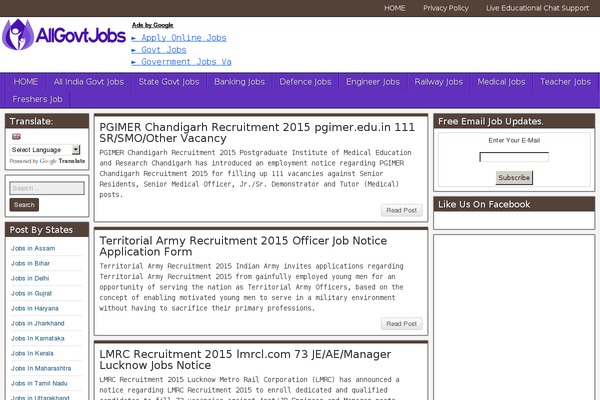The width and height of the screenshot is (600, 400).
Task: Open the Jobs in Bihar link
Action: [x=30, y=263]
